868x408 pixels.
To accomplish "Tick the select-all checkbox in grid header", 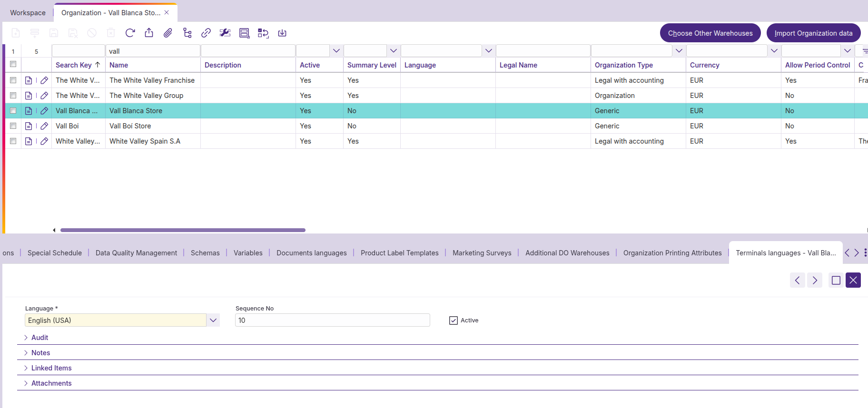I will pos(13,64).
